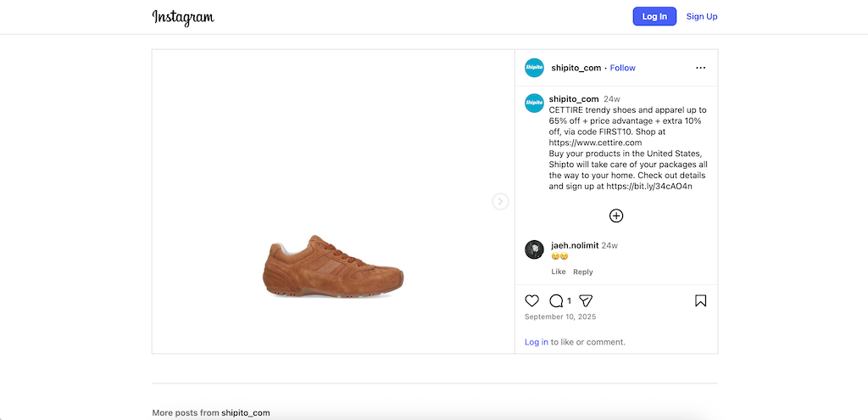Save the post with bookmark icon
Image resolution: width=868 pixels, height=420 pixels.
pyautogui.click(x=700, y=301)
